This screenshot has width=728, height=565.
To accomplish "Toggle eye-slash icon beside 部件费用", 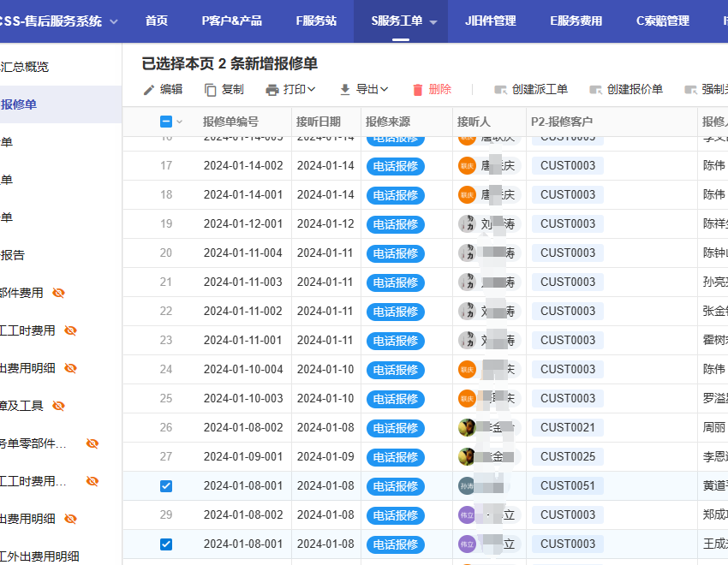I will (x=58, y=293).
